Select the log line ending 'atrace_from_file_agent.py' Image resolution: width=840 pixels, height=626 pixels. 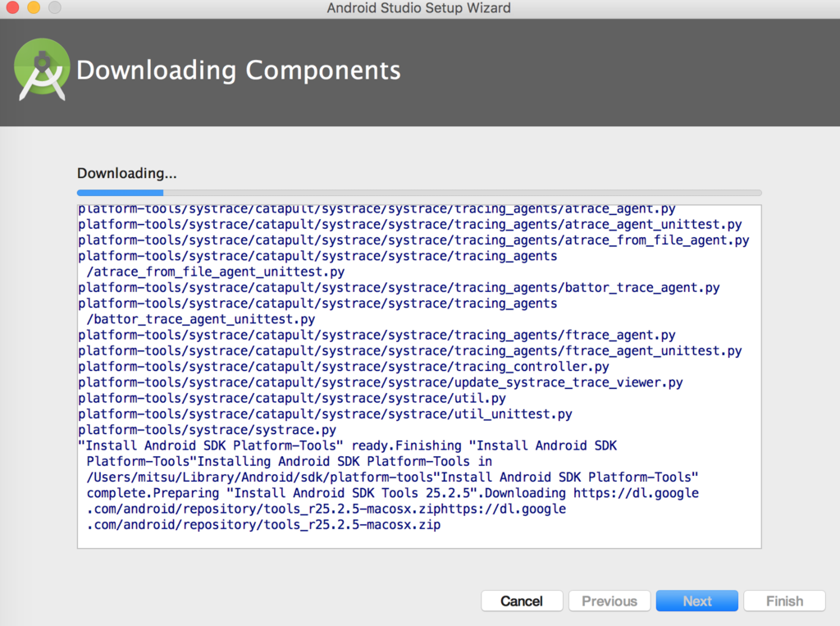tap(413, 240)
